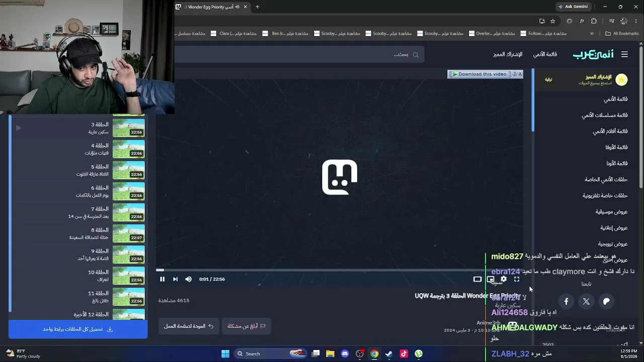644x362 pixels.
Task: Expand the hidden bookmarks chevron
Action: click(592, 34)
